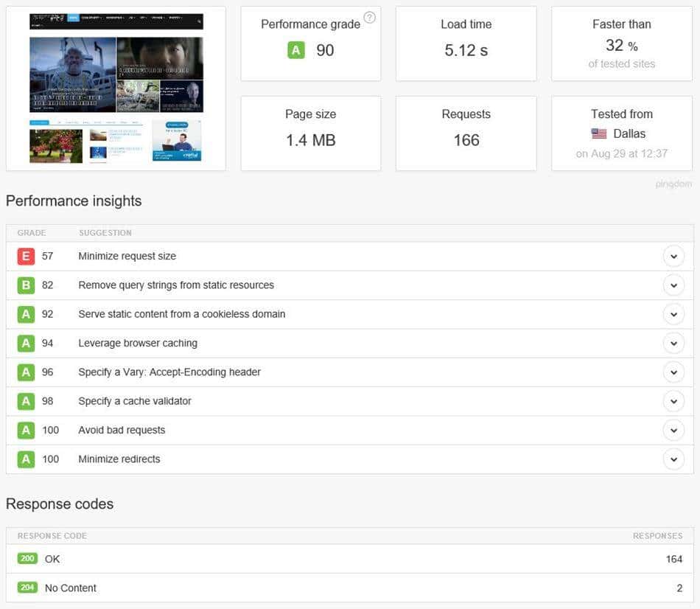Click the RESPONSES column header
The width and height of the screenshot is (700, 609).
coord(657,536)
